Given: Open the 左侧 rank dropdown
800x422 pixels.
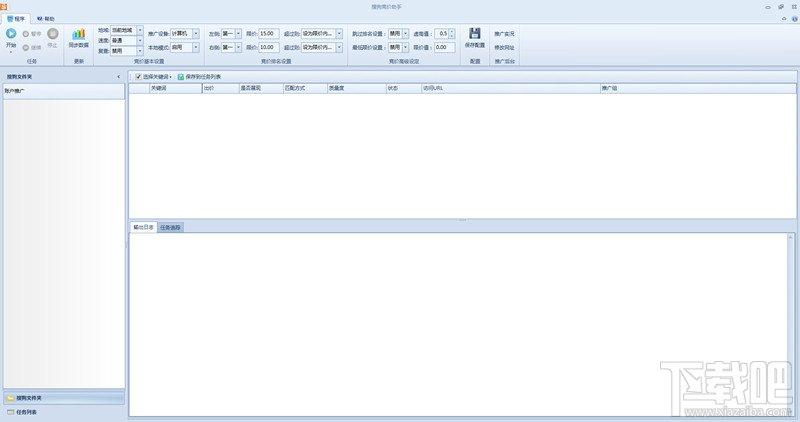Looking at the screenshot, I should (238, 33).
